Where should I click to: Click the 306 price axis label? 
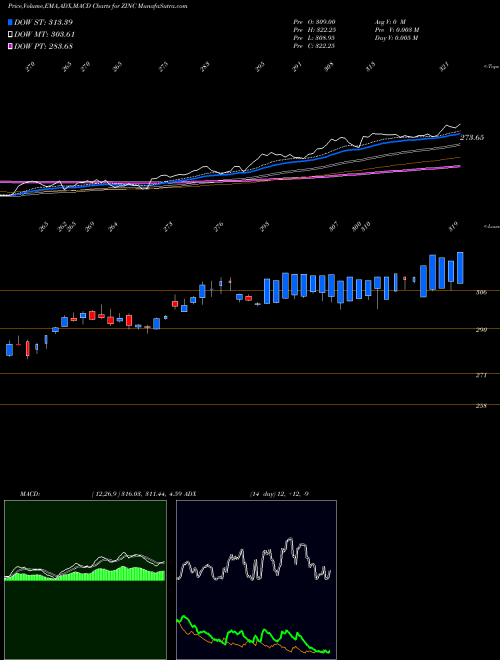tap(481, 292)
